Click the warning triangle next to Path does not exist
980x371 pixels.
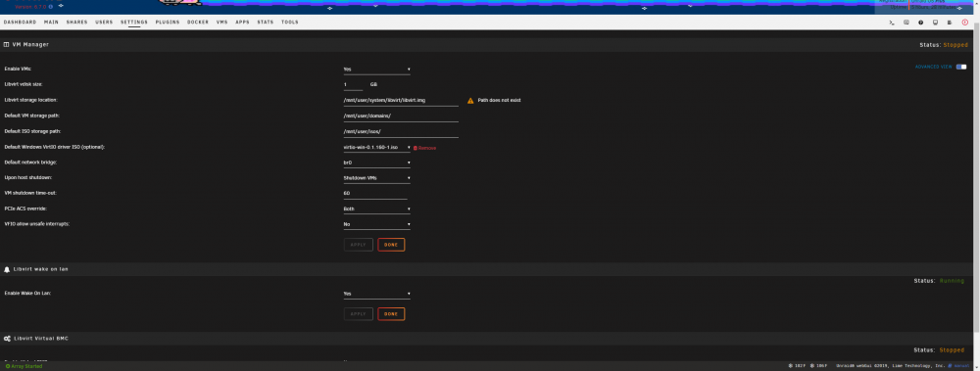coord(470,101)
